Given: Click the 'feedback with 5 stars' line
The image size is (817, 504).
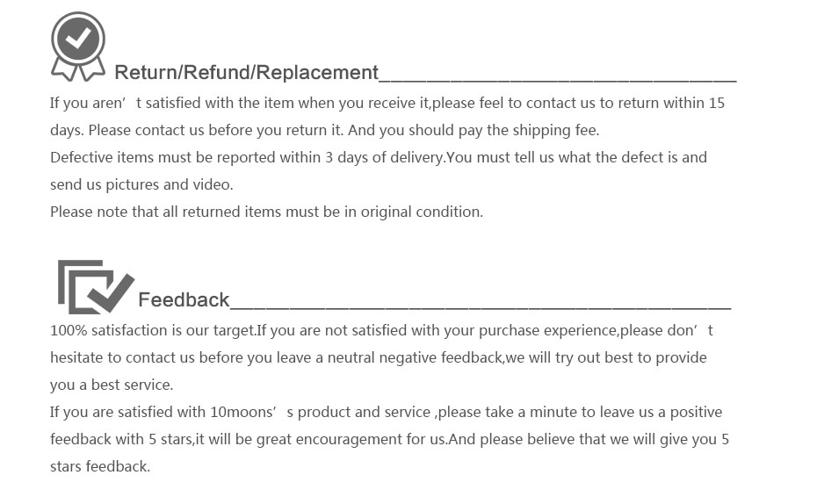Looking at the screenshot, I should coord(389,439).
